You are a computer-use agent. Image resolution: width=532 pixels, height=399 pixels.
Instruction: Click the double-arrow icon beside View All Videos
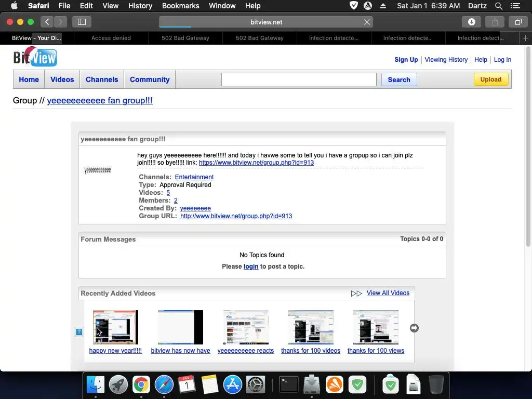point(356,294)
